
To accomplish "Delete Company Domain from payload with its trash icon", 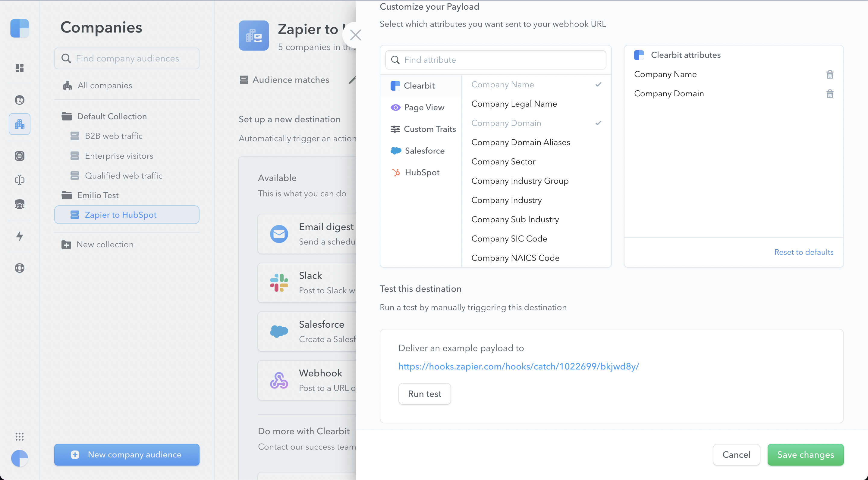I will coord(830,94).
